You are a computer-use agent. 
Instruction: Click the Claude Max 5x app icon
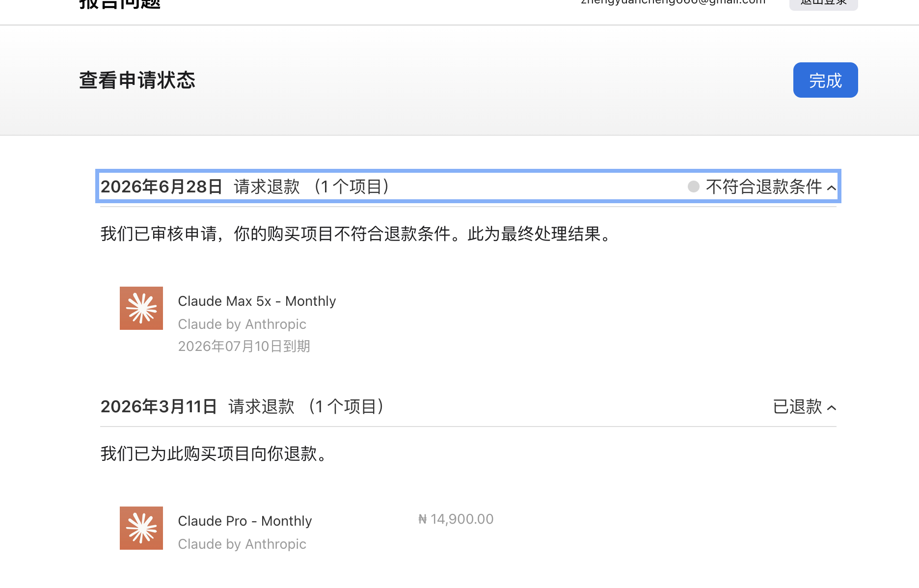pos(141,308)
